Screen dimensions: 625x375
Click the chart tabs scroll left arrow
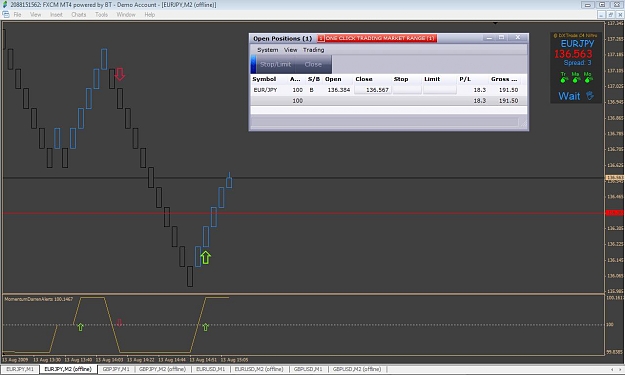point(612,369)
